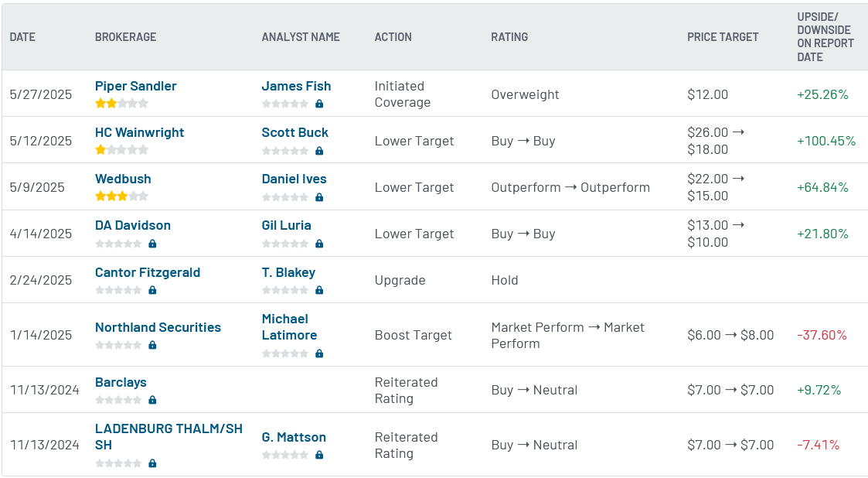
Task: Click Wedbush's three-star rating icon
Action: pos(121,196)
